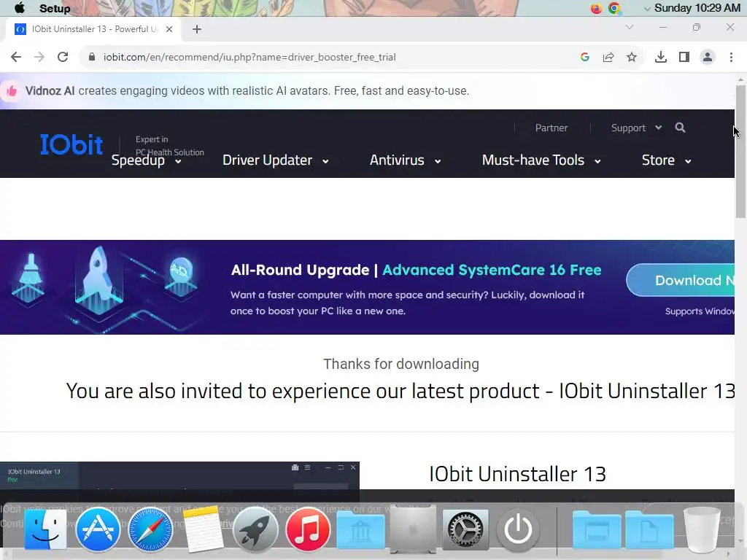The width and height of the screenshot is (747, 560).
Task: Open the Setup menu in menu bar
Action: click(55, 9)
